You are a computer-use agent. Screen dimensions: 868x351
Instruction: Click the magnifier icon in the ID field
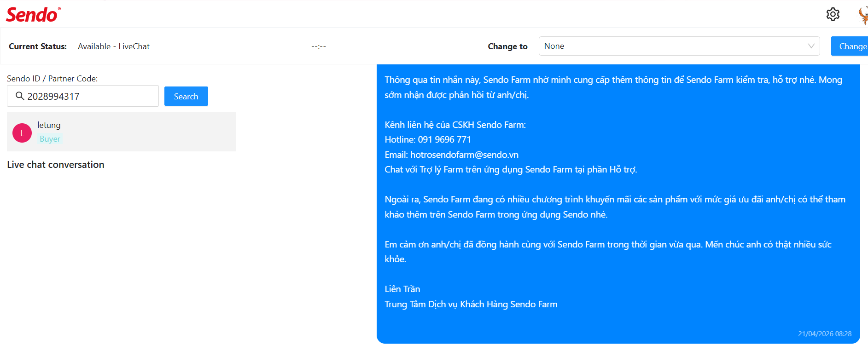point(20,96)
